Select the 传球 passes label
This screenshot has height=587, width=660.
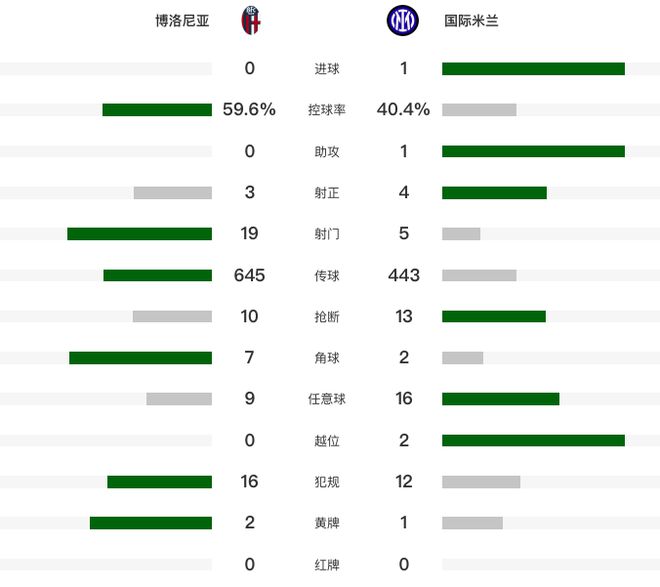pyautogui.click(x=327, y=276)
